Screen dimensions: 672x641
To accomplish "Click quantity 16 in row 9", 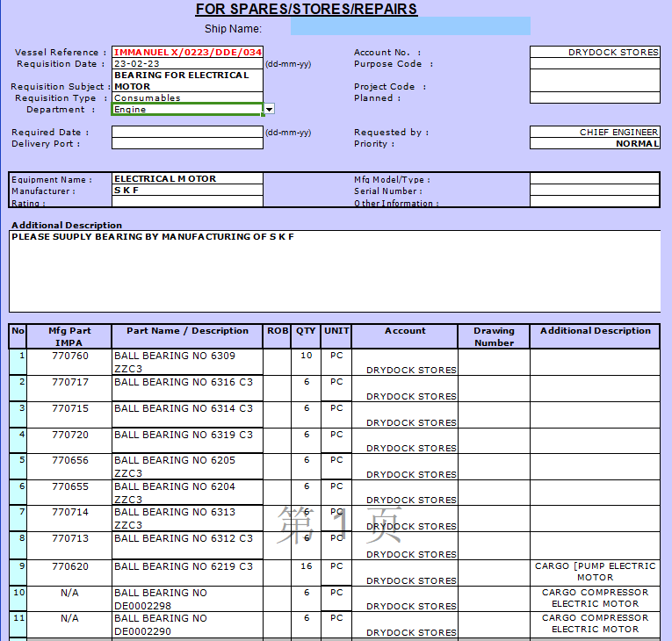I will [x=306, y=573].
